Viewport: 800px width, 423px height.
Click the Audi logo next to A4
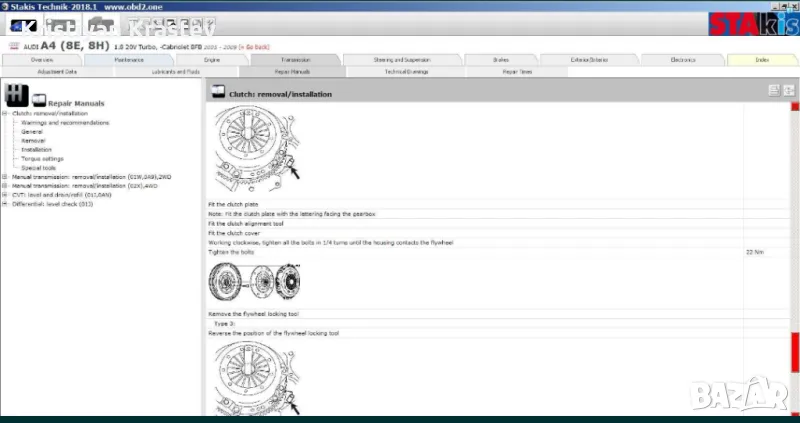pos(13,46)
